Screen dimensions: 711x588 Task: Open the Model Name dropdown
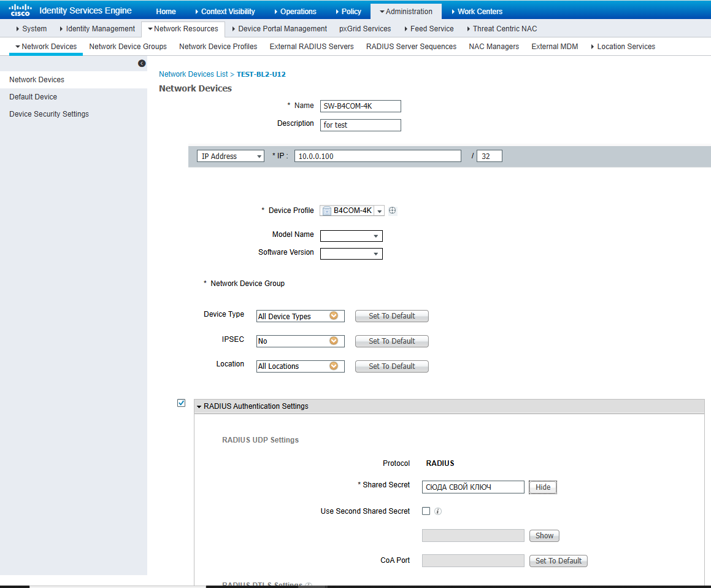click(351, 236)
